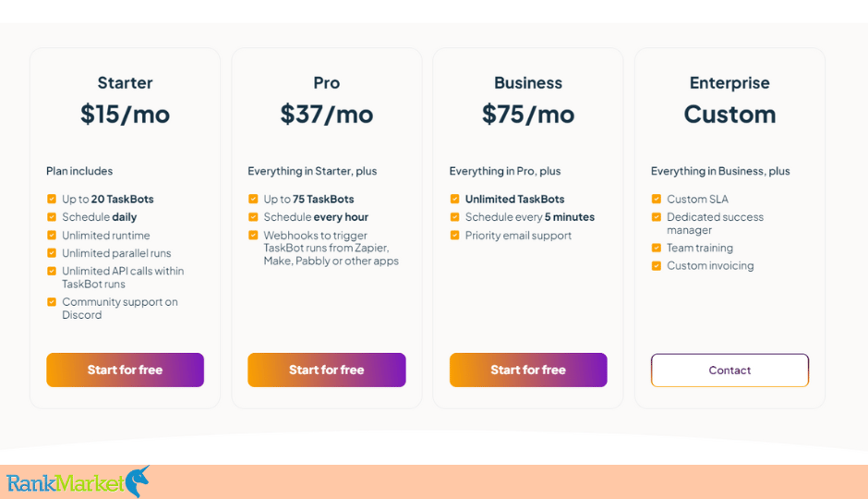Click the RankMarket unicorn logo icon
The width and height of the screenshot is (868, 499).
click(x=138, y=481)
